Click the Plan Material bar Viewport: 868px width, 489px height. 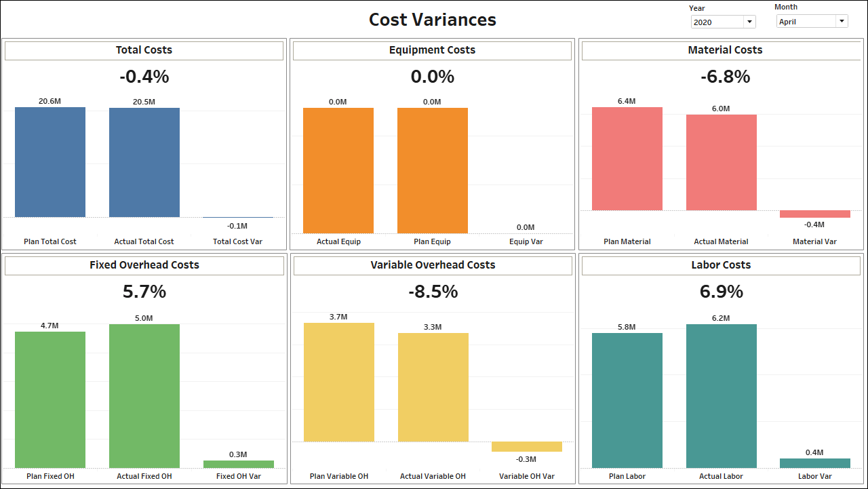[x=627, y=157]
